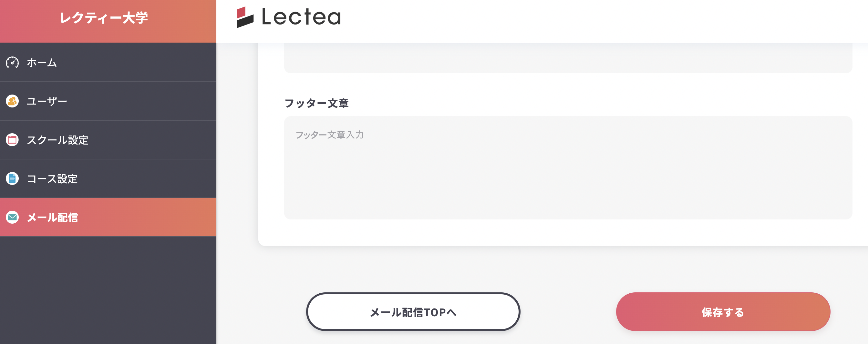Click the blue course document icon
The width and height of the screenshot is (868, 344).
pos(13,179)
